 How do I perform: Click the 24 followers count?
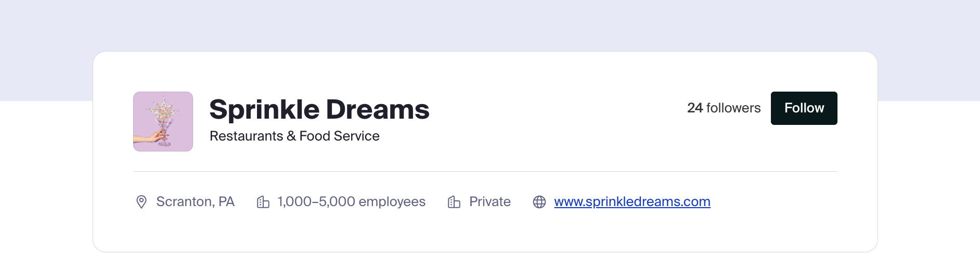coord(724,108)
